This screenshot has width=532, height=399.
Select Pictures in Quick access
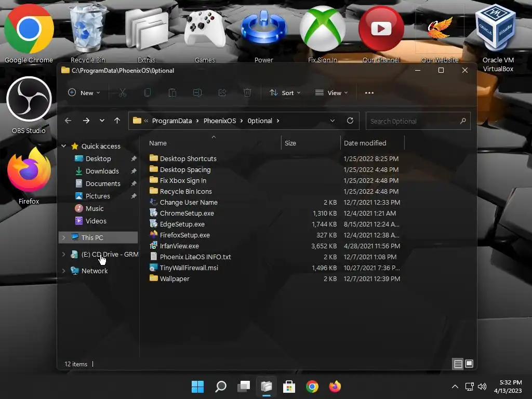point(97,196)
